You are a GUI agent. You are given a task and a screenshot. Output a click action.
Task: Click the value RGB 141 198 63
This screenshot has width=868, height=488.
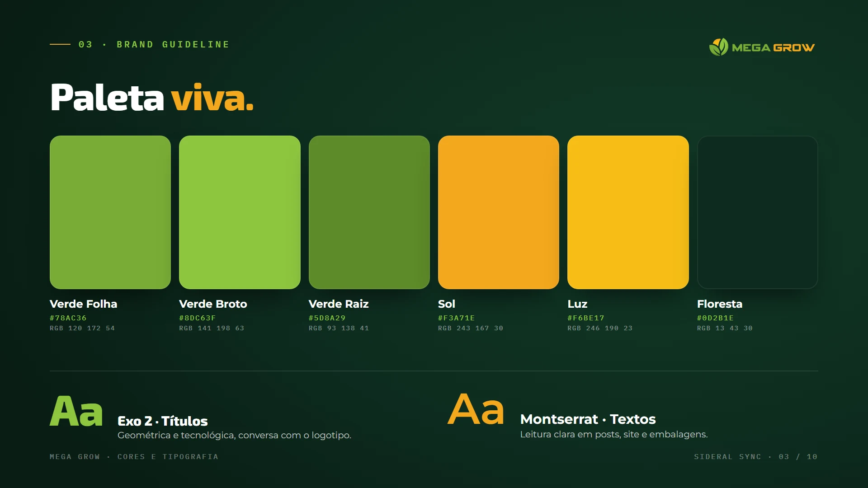[x=212, y=328]
